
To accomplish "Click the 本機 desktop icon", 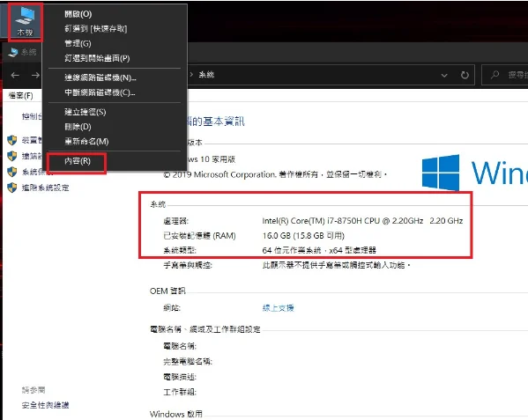I will click(25, 22).
